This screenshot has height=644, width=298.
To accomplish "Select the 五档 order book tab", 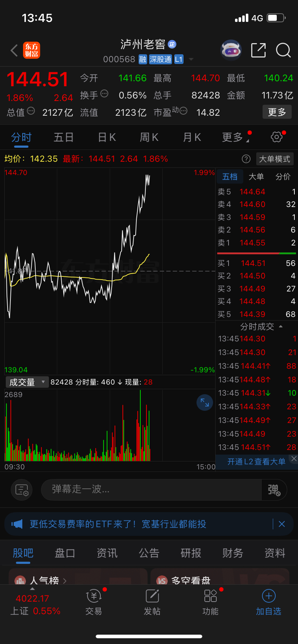I will pos(230,176).
